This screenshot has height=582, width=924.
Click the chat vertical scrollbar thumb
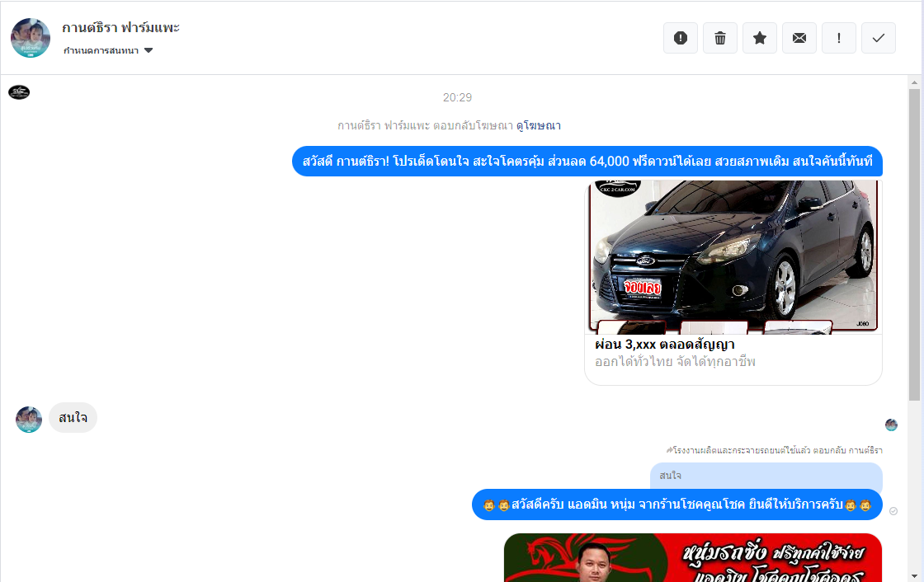914,247
